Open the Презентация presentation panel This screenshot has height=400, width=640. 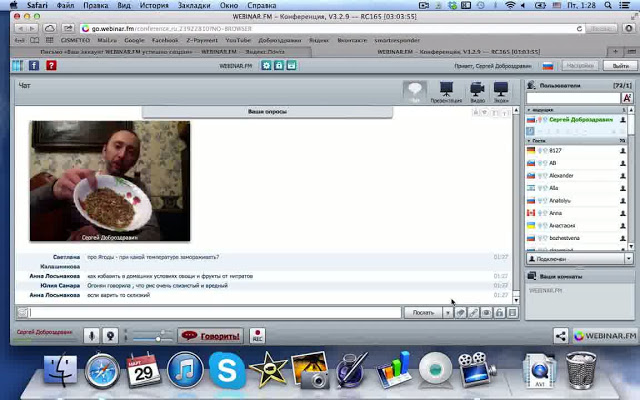pos(446,92)
